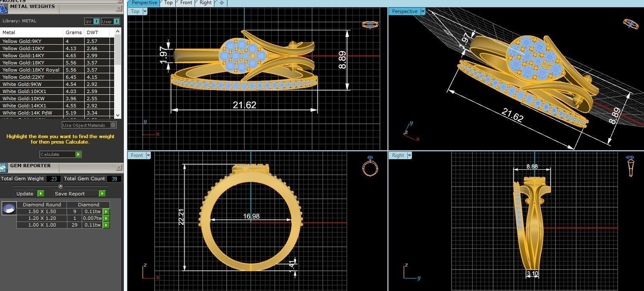Add new viewport tab with plus icon
This screenshot has width=644, height=291.
(222, 3)
